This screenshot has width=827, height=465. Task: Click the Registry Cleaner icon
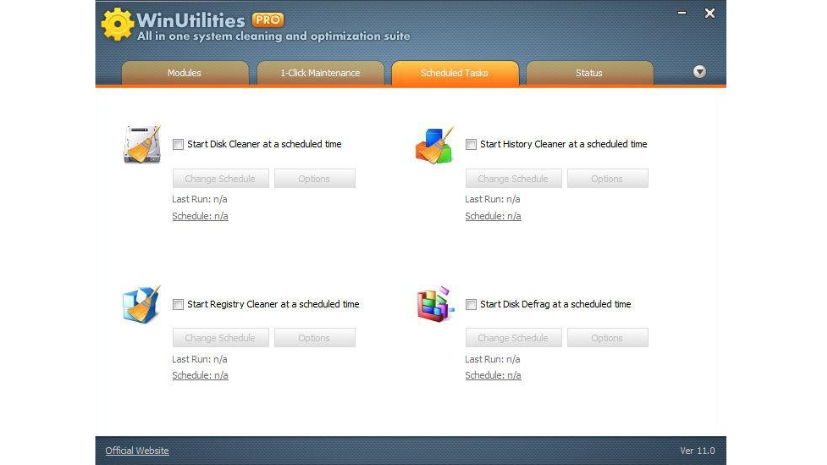pyautogui.click(x=140, y=304)
